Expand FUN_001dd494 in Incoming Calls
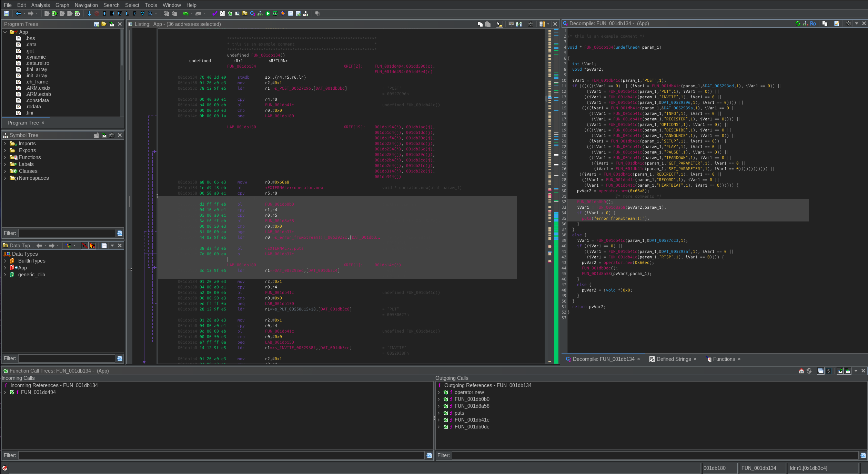 click(x=5, y=392)
